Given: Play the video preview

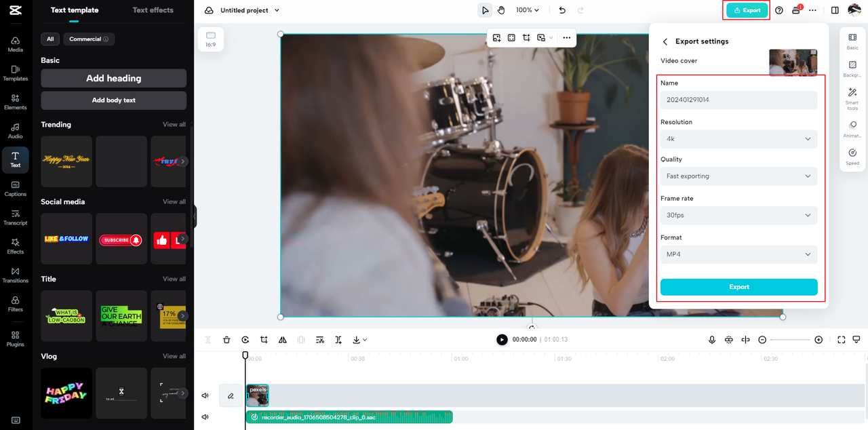Looking at the screenshot, I should 502,340.
